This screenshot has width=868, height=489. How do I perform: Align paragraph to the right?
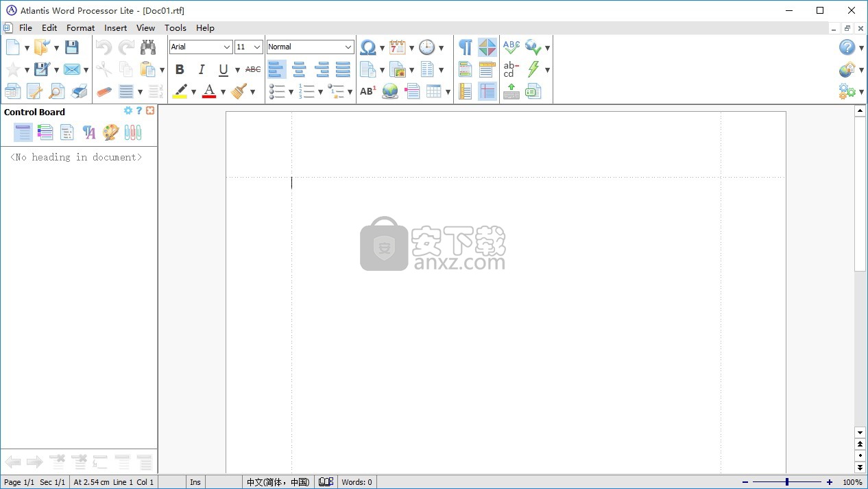(322, 69)
